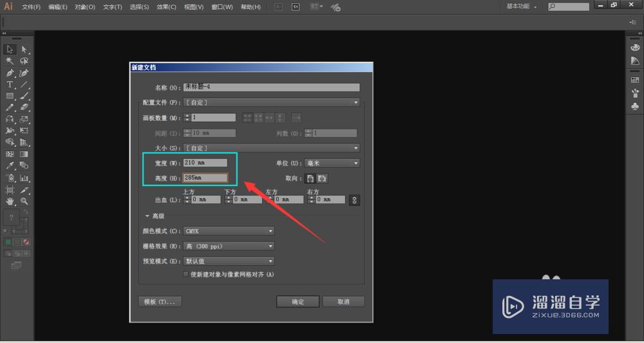Open the 预览模式 默认值 dropdown

[x=229, y=261]
